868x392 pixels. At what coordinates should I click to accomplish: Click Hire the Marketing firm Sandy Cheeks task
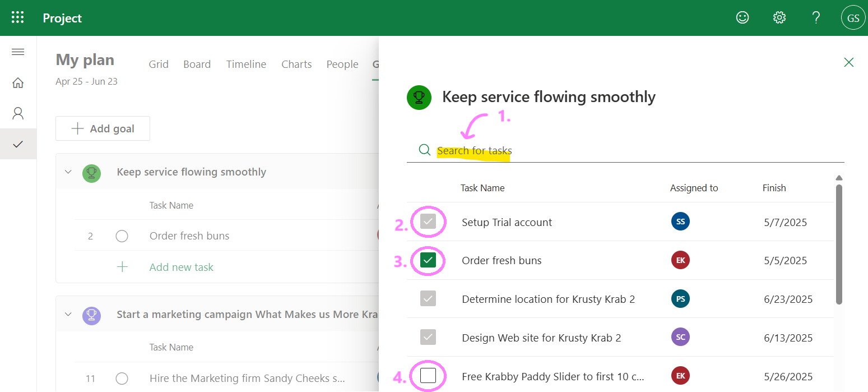click(247, 379)
